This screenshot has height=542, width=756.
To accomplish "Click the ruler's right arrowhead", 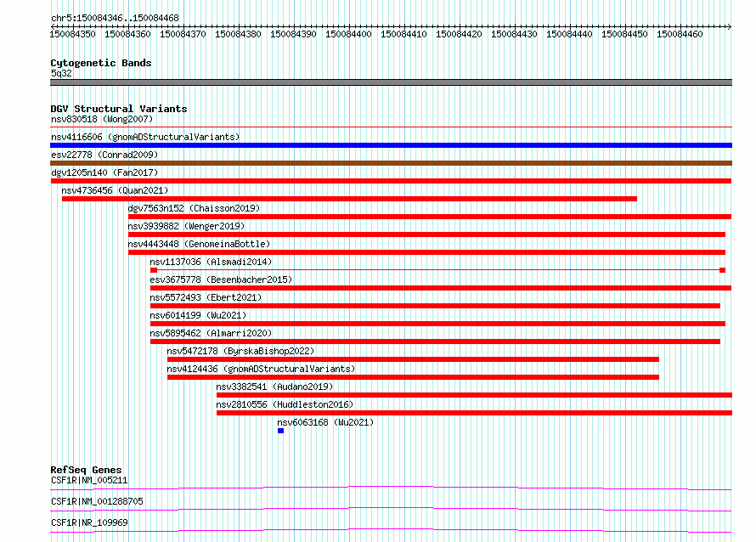I will (730, 26).
